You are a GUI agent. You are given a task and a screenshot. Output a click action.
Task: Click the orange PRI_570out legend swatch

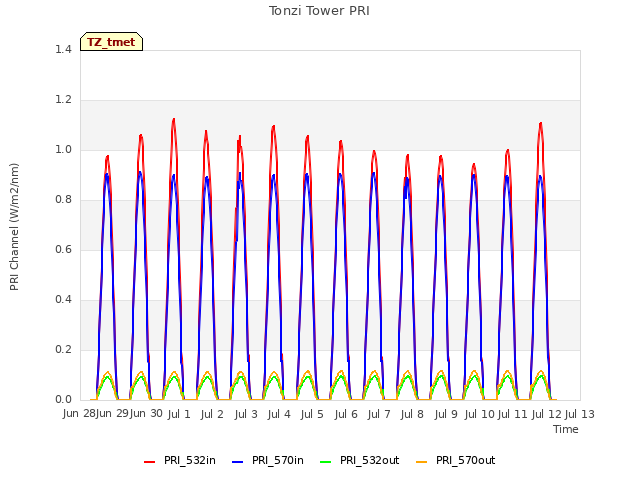click(x=422, y=461)
